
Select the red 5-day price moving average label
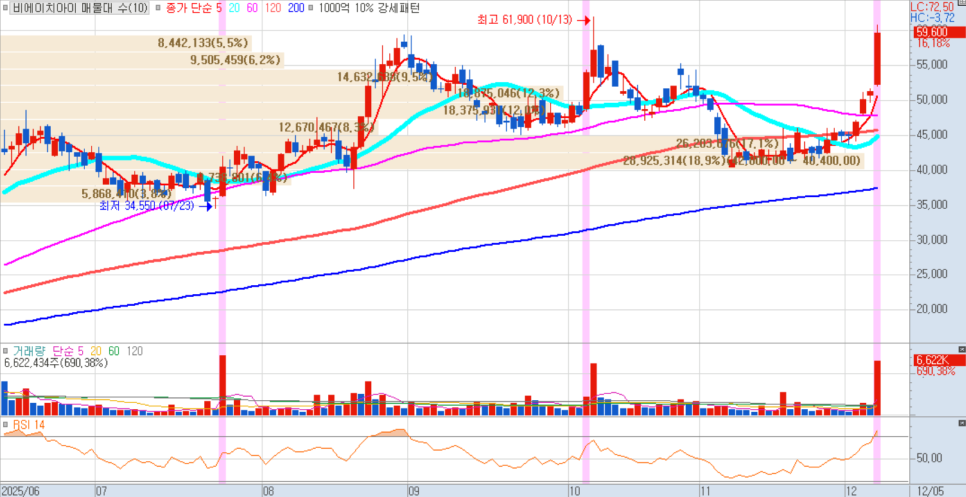coord(219,8)
